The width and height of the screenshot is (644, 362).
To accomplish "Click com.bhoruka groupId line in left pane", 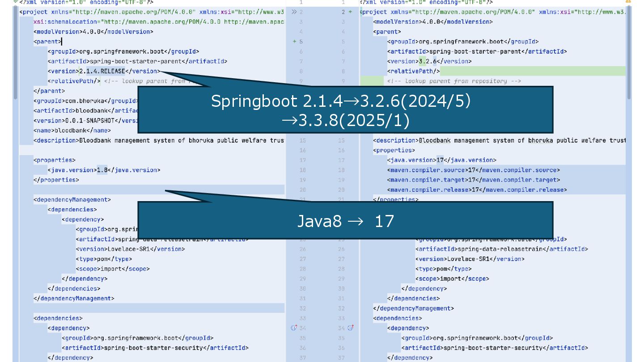I will [x=85, y=101].
